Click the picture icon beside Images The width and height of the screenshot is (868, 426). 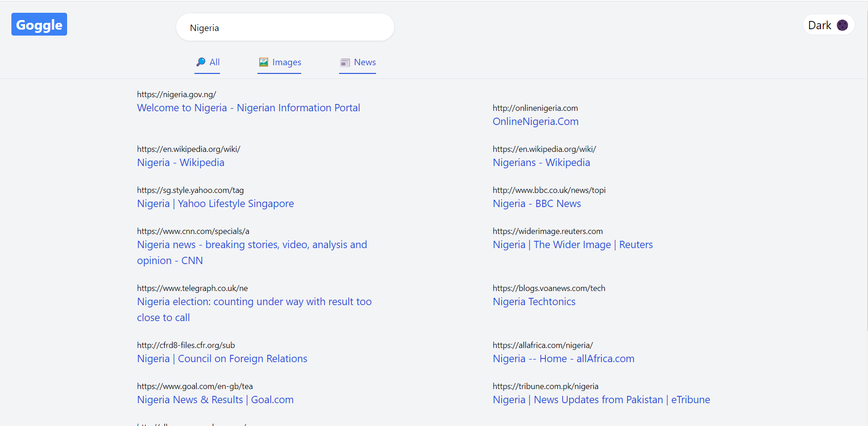pyautogui.click(x=263, y=62)
